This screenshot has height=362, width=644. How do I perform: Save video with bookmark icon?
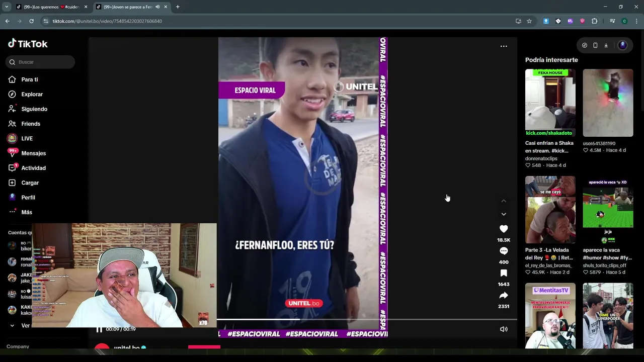click(x=504, y=273)
